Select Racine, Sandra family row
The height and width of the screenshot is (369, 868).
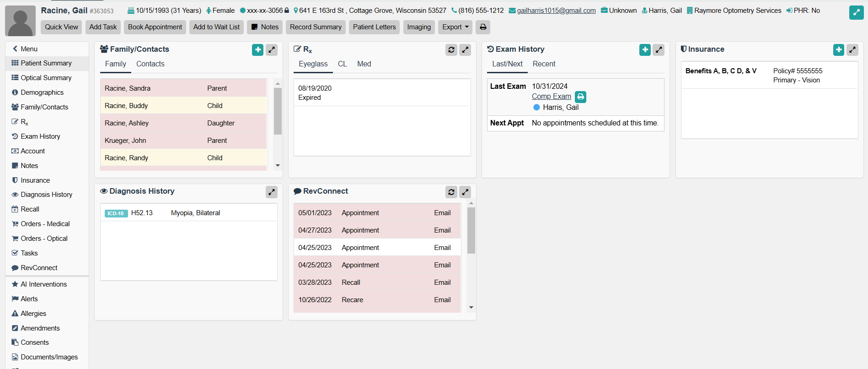point(183,88)
